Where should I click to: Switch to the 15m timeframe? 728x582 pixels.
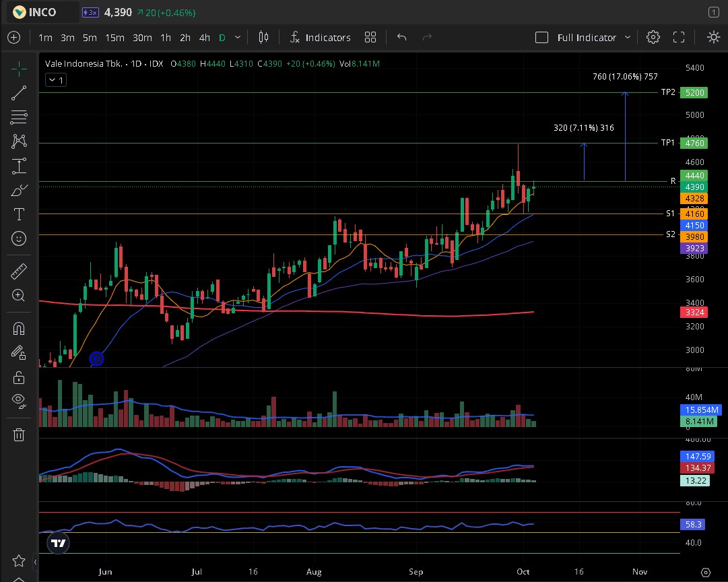(114, 38)
